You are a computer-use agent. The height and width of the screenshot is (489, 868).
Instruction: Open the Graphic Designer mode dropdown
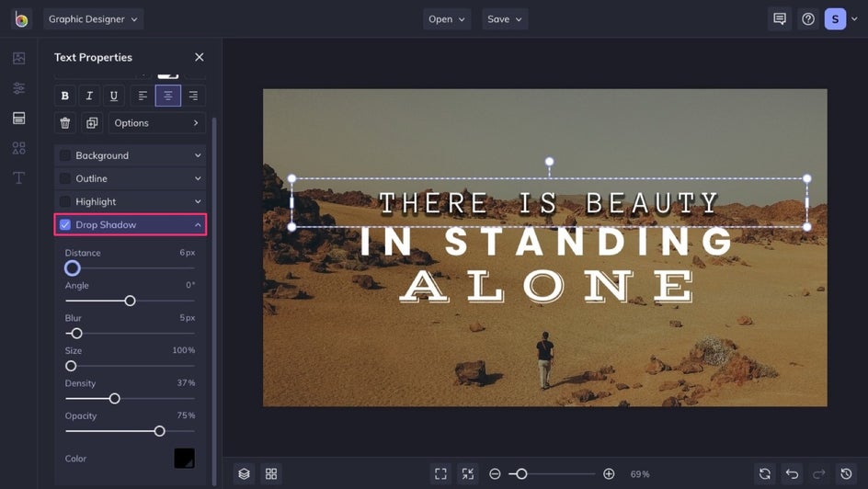point(94,19)
